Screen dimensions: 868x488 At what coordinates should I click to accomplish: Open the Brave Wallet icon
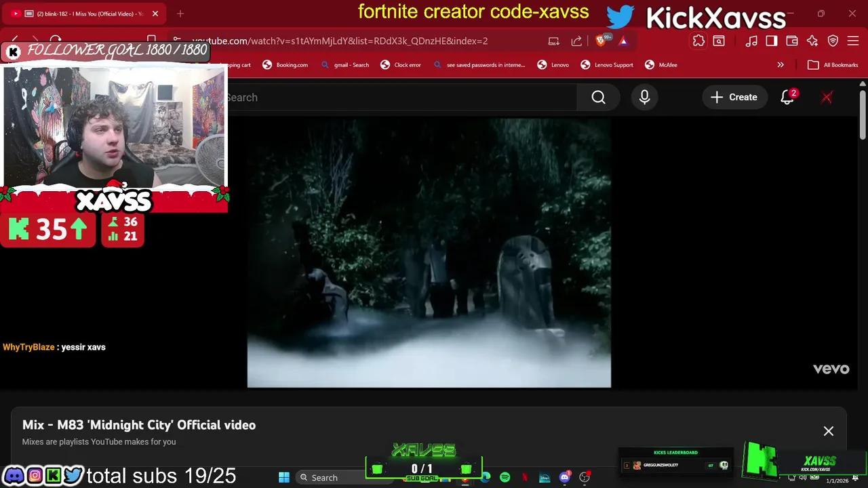pos(792,41)
